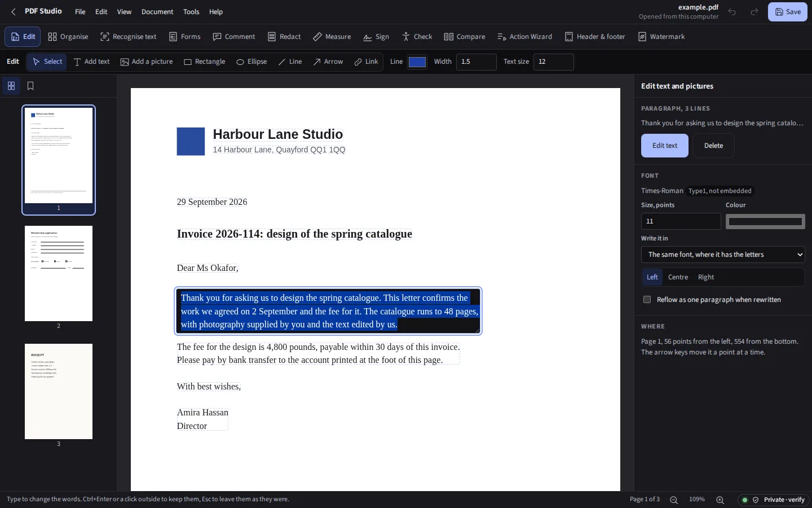Image resolution: width=812 pixels, height=508 pixels.
Task: Zoom out with the minus magnifier
Action: click(674, 500)
